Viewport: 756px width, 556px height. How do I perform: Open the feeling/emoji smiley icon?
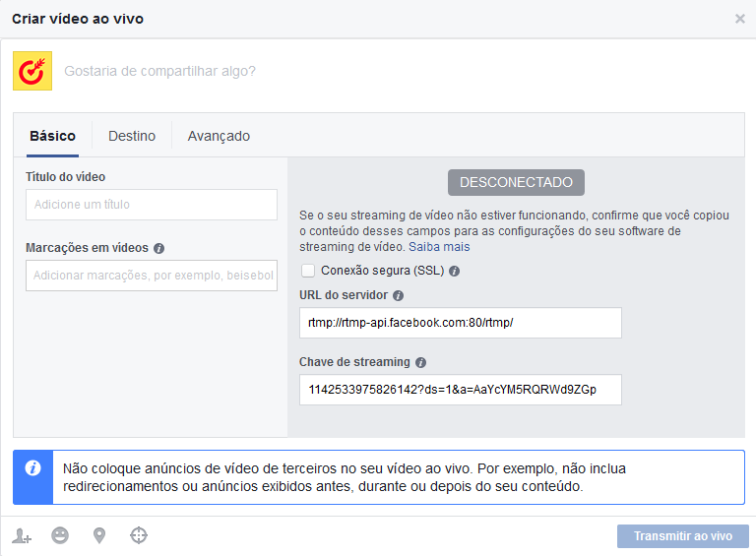(x=60, y=536)
